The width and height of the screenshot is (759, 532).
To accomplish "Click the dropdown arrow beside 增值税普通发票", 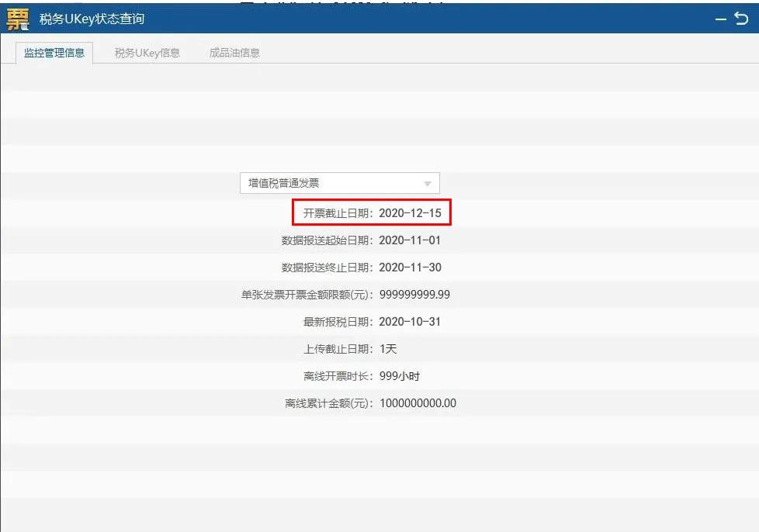I will coord(428,182).
